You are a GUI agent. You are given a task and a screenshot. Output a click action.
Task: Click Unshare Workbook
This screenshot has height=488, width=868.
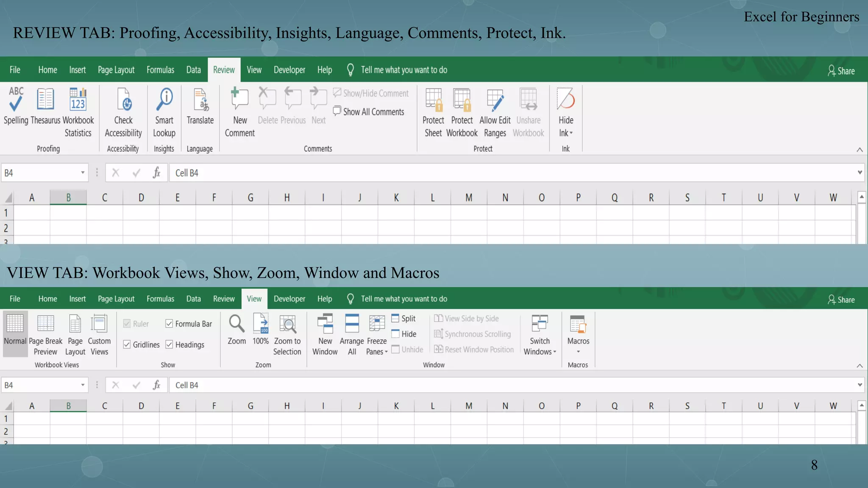[529, 112]
